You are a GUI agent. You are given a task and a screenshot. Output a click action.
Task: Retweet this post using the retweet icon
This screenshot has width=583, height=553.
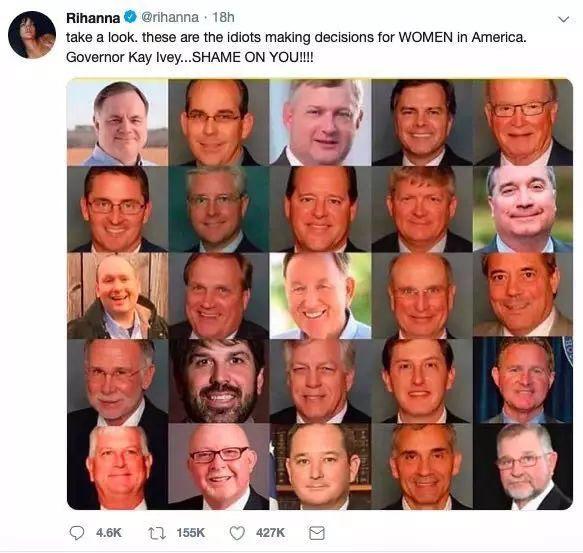(x=157, y=533)
